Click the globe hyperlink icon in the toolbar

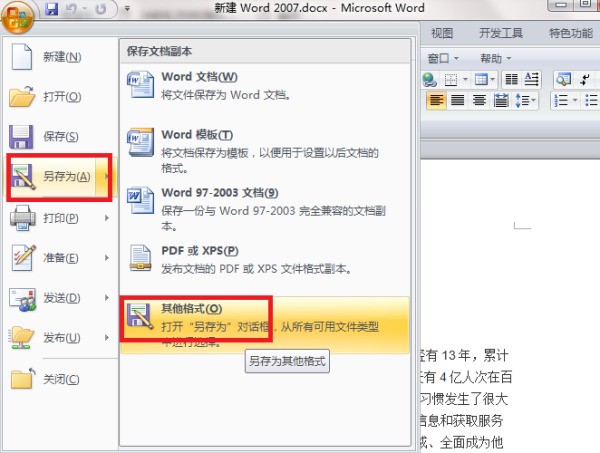pos(430,80)
